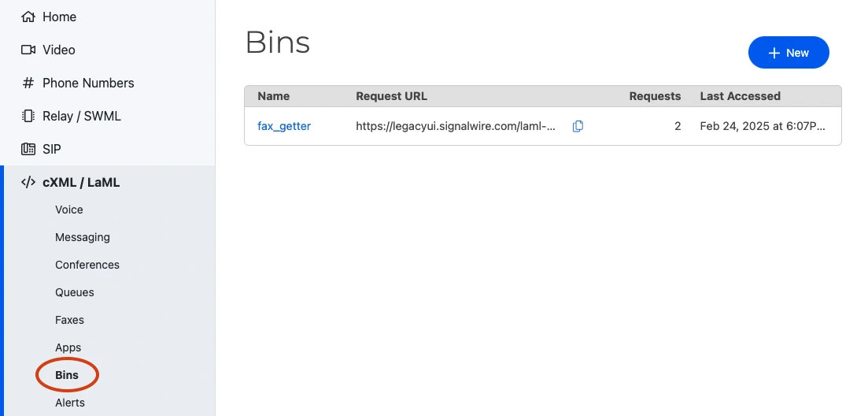868x416 pixels.
Task: Copy the fax_getter request URL
Action: click(578, 126)
